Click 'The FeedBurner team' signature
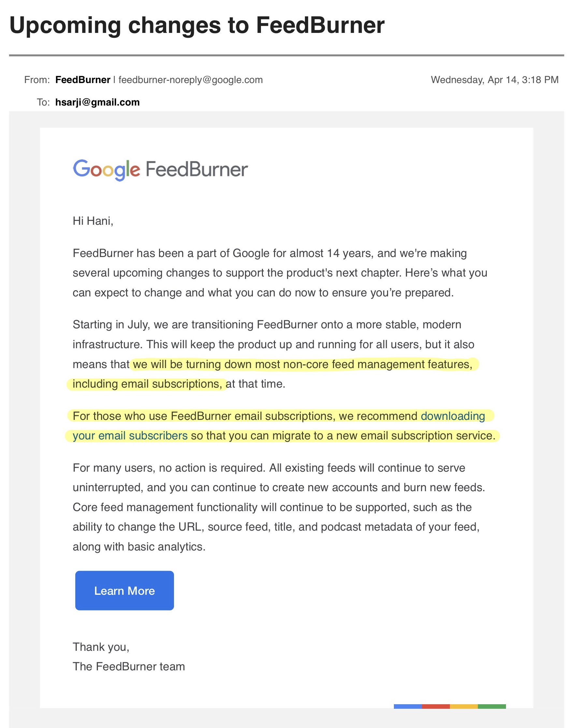Screen dimensions: 577x728 tap(129, 666)
